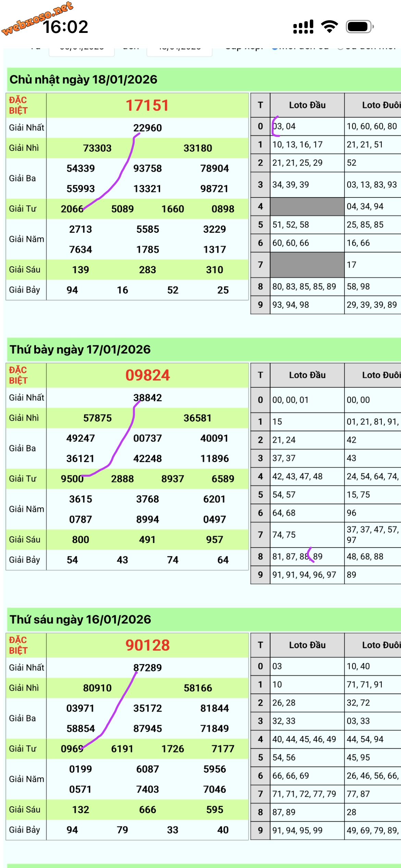This screenshot has width=401, height=868.
Task: Pick third prize number 00737
Action: pos(147,438)
